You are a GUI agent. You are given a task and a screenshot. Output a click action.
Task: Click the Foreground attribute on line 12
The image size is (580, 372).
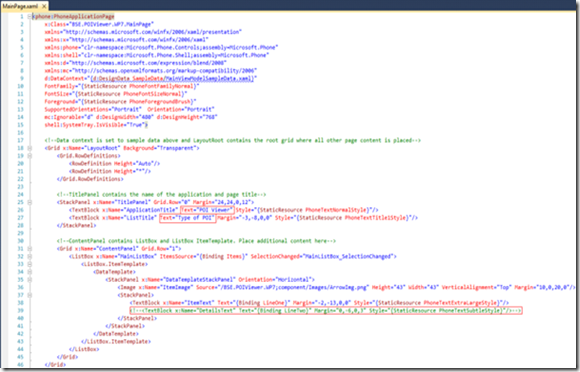(x=120, y=102)
